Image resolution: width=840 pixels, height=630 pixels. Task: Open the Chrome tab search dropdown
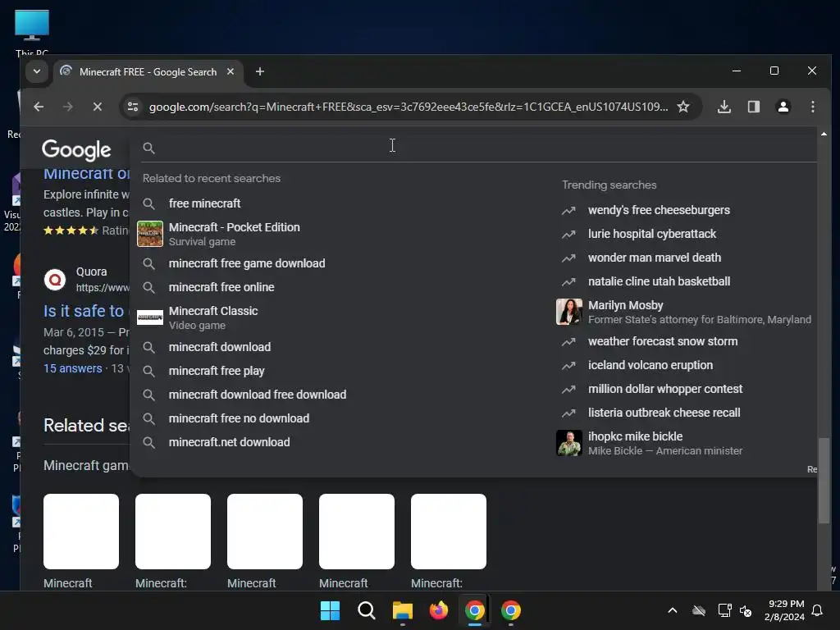[36, 71]
